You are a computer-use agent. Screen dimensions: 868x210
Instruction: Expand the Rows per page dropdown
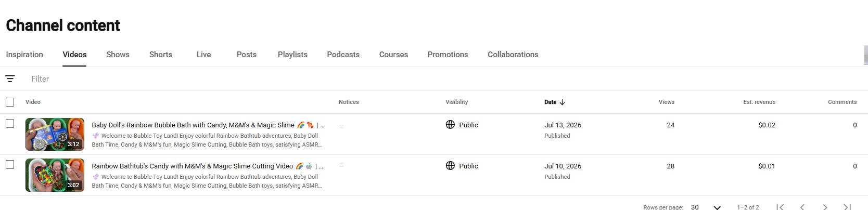tap(706, 207)
